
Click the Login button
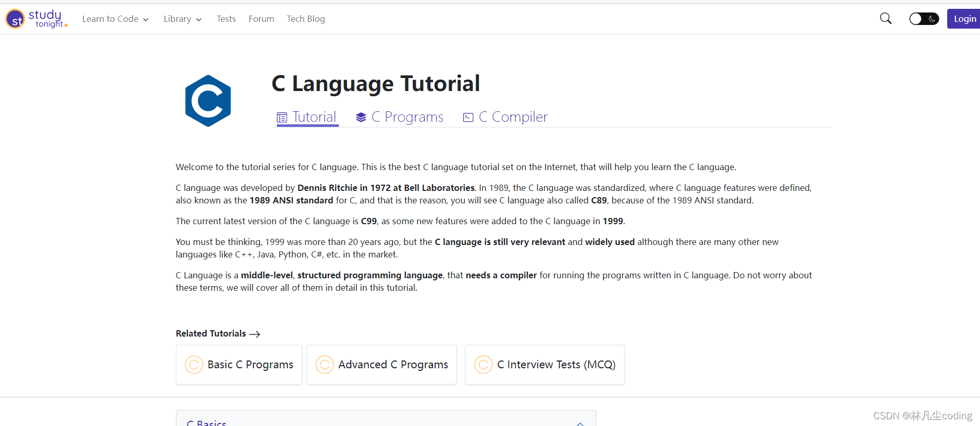pos(964,19)
